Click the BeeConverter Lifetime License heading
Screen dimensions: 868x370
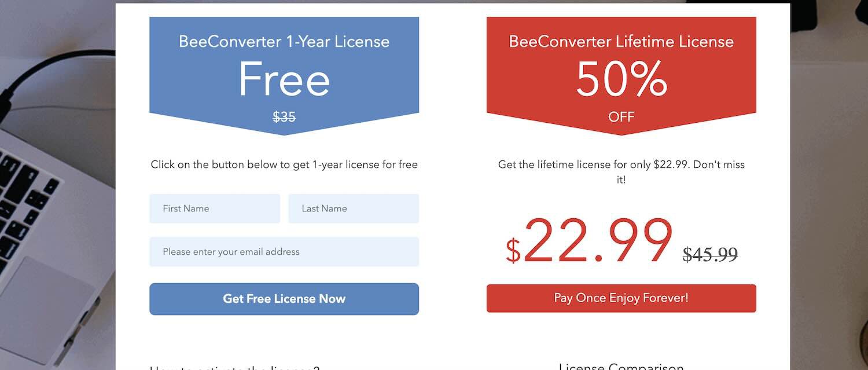[621, 42]
